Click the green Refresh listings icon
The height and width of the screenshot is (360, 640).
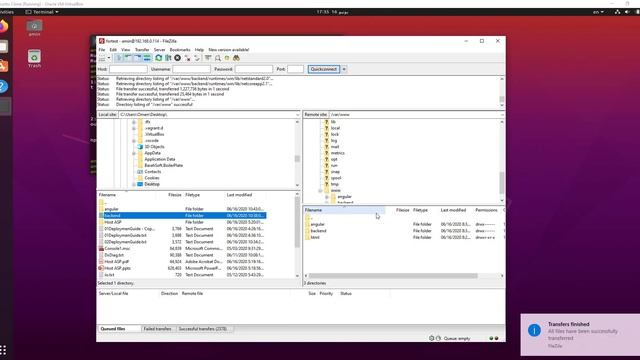[x=158, y=58]
